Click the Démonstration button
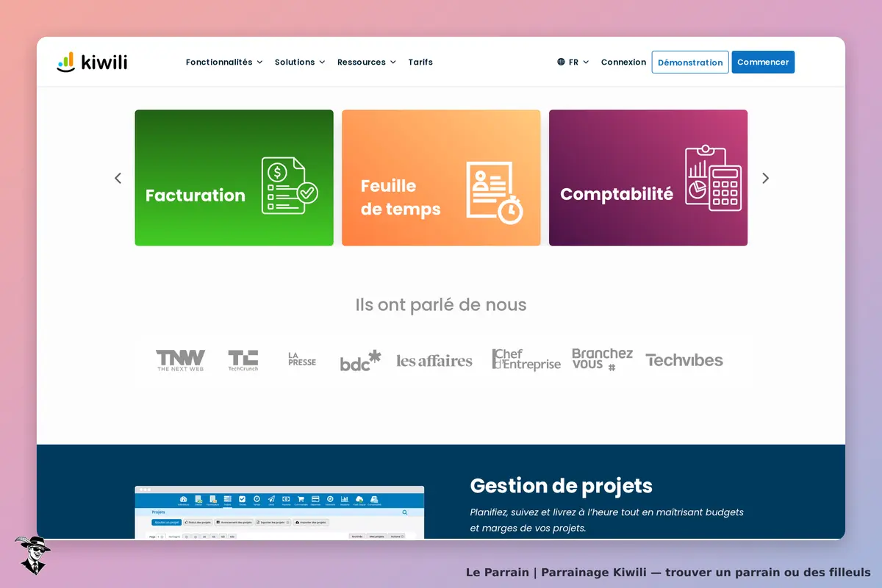Screen dimensions: 882x588 point(690,62)
